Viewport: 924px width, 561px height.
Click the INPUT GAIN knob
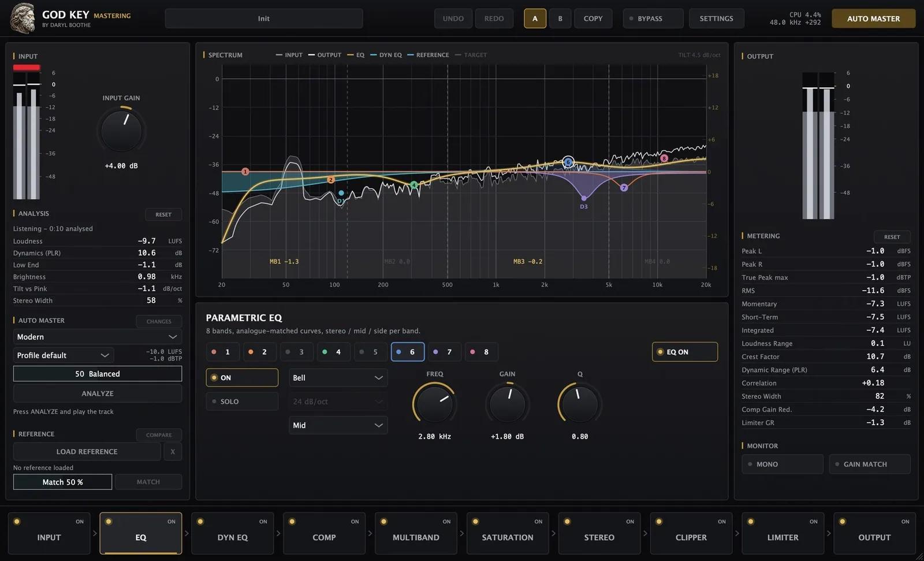(121, 130)
